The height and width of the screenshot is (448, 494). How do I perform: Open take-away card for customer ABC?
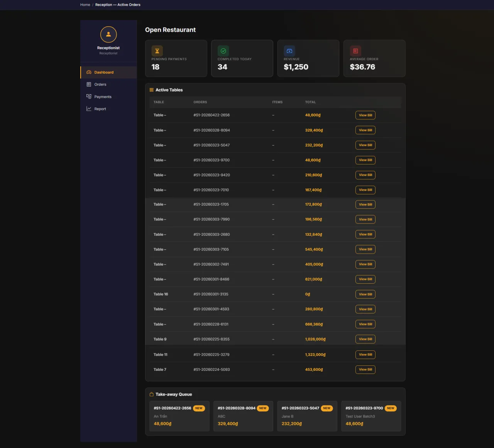tap(243, 416)
